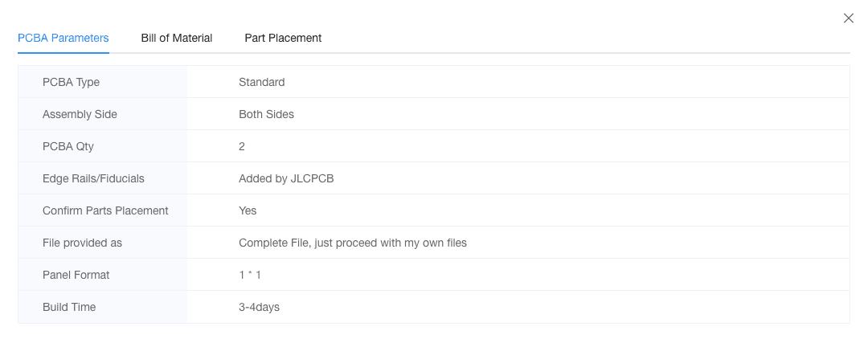Viewport: 868px width, 339px height.
Task: Switch to the Bill of Material tab
Action: (x=177, y=38)
